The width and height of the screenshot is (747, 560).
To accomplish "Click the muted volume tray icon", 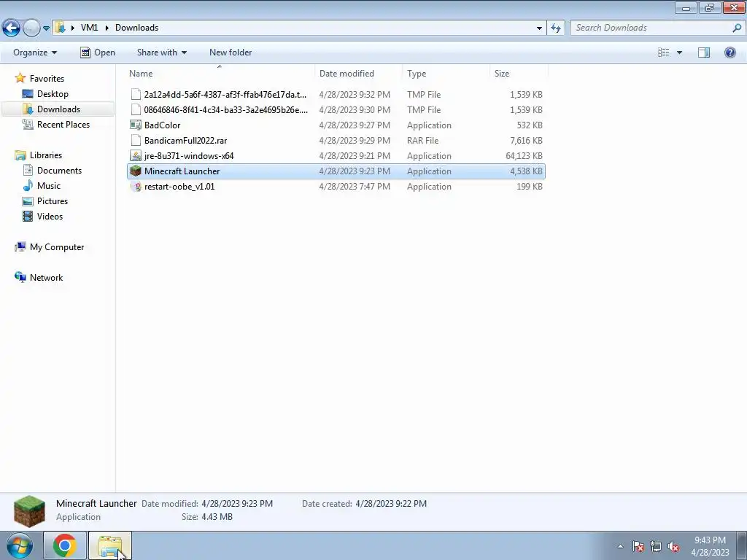I will click(x=673, y=546).
